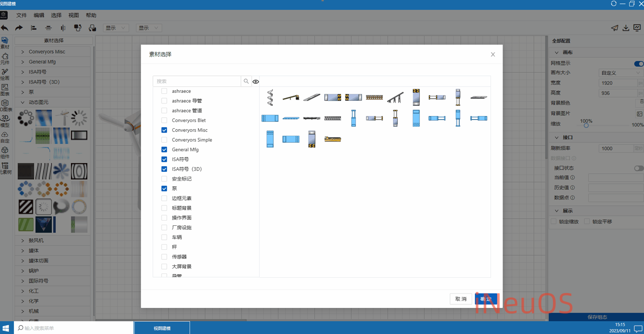Uncheck the Conveyors Misc checkbox
The image size is (644, 334).
(x=164, y=130)
